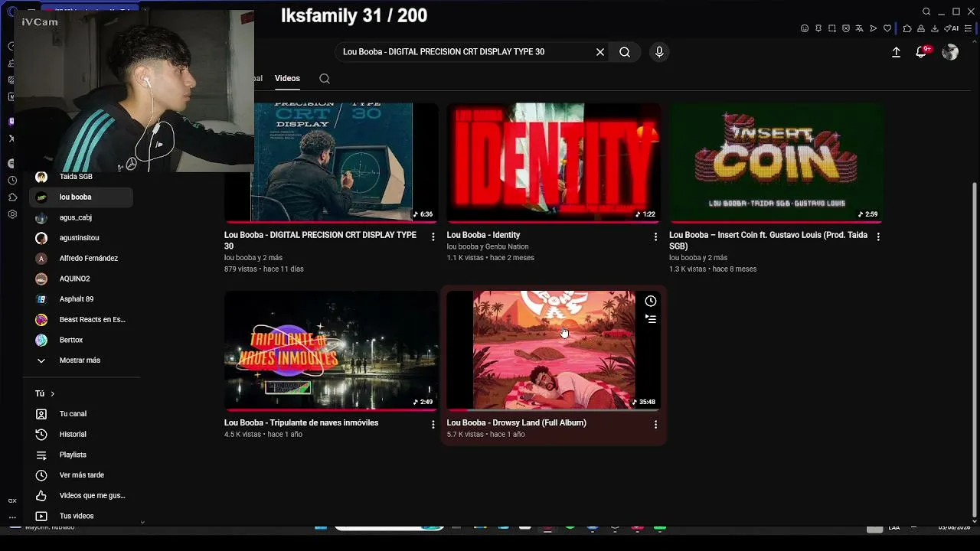980x551 pixels.
Task: Open Videos que me gustan in sidebar
Action: (x=81, y=496)
